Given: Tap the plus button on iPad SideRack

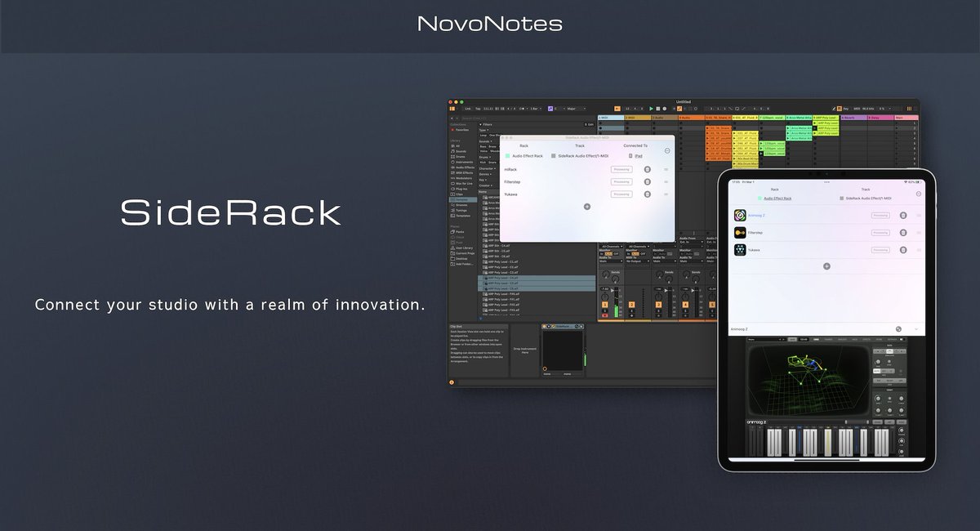Looking at the screenshot, I should pos(826,265).
